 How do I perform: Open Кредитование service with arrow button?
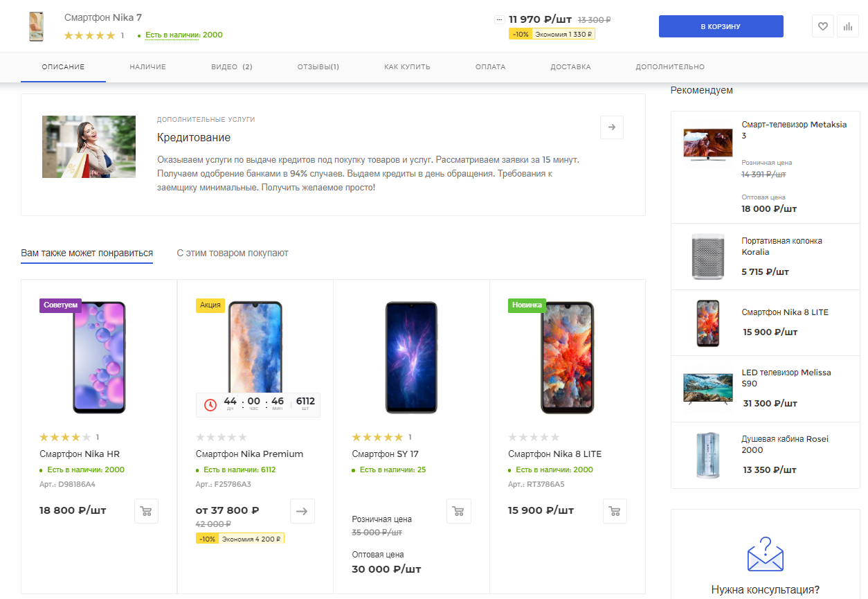click(612, 127)
